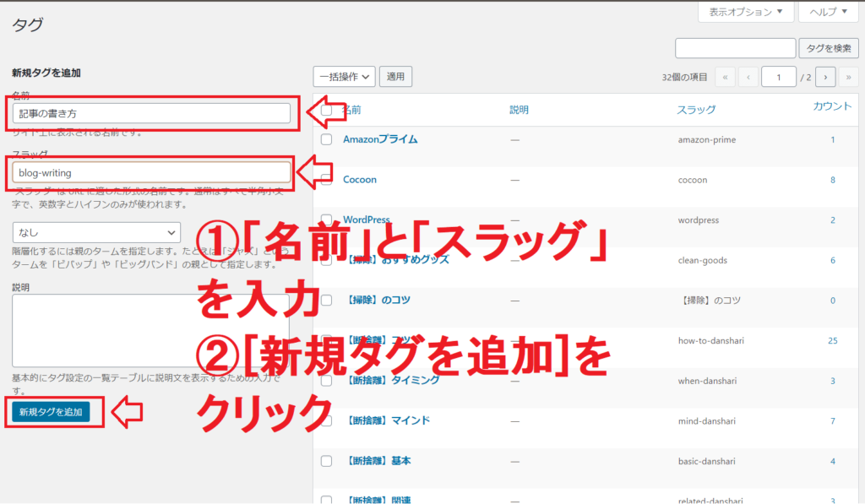Click the タグを検索 button
The height and width of the screenshot is (504, 865).
click(x=830, y=48)
